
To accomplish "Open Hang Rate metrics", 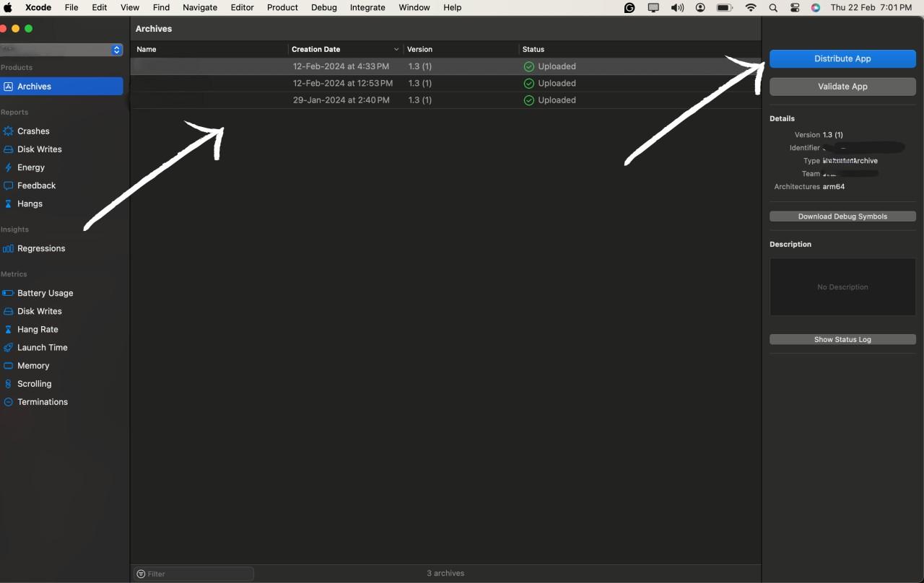I will coord(38,329).
